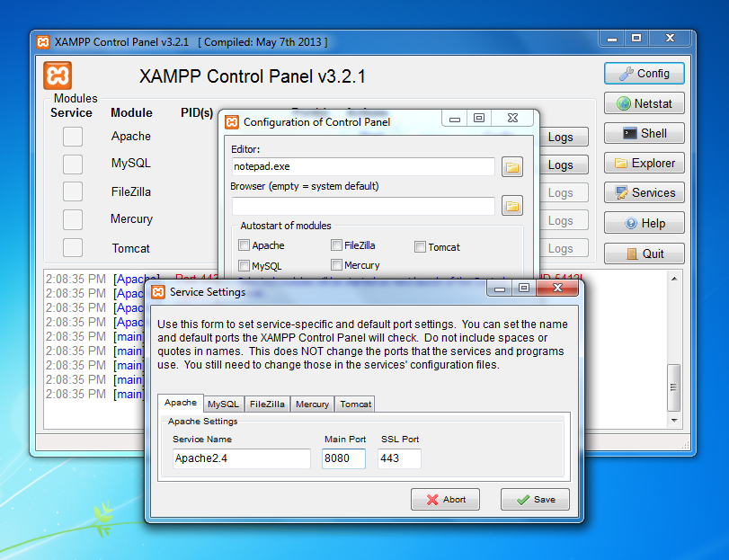Browse for browser with folder icon
The height and width of the screenshot is (560, 729).
click(511, 206)
